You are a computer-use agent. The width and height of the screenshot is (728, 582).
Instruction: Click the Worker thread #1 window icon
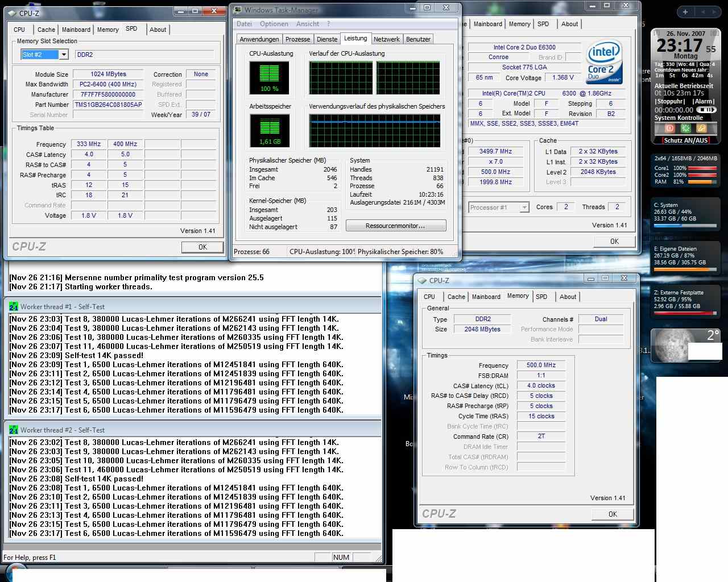(14, 306)
